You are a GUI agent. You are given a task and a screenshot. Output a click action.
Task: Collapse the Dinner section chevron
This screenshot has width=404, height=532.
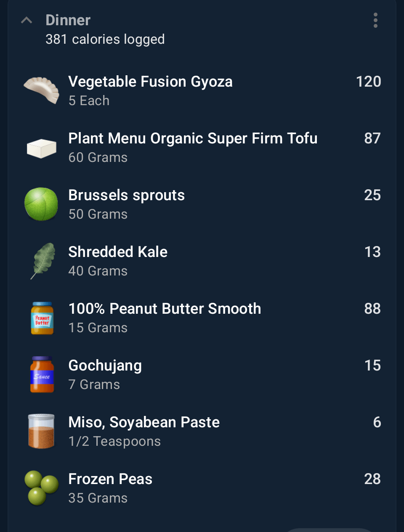click(27, 20)
